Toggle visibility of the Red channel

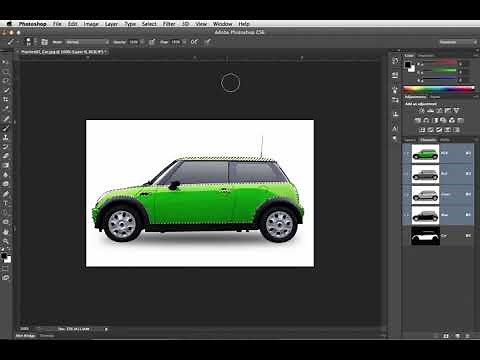[407, 174]
